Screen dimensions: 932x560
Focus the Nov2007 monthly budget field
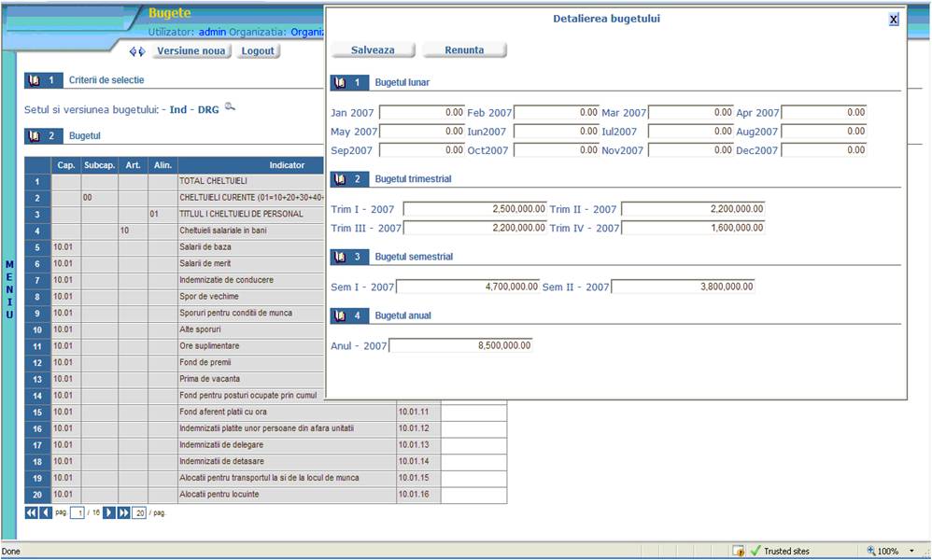coord(691,150)
